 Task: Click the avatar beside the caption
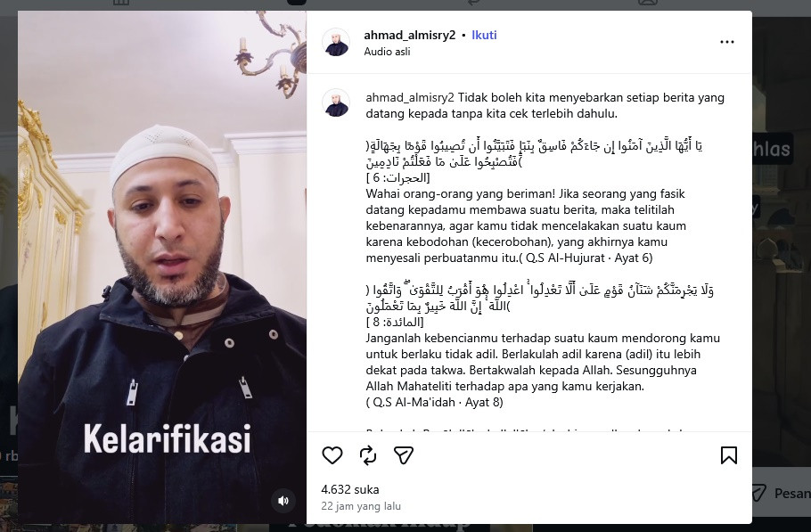(337, 102)
